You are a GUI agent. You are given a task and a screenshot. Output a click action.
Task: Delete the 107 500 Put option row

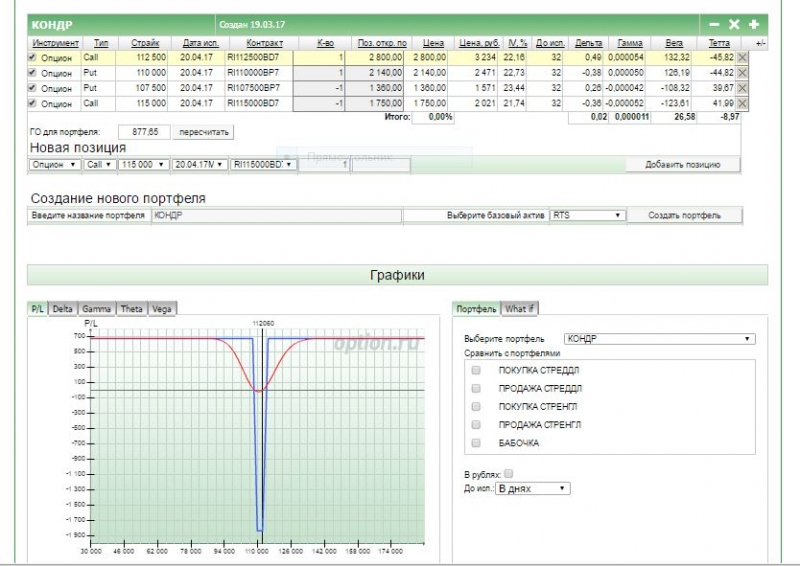[x=742, y=89]
